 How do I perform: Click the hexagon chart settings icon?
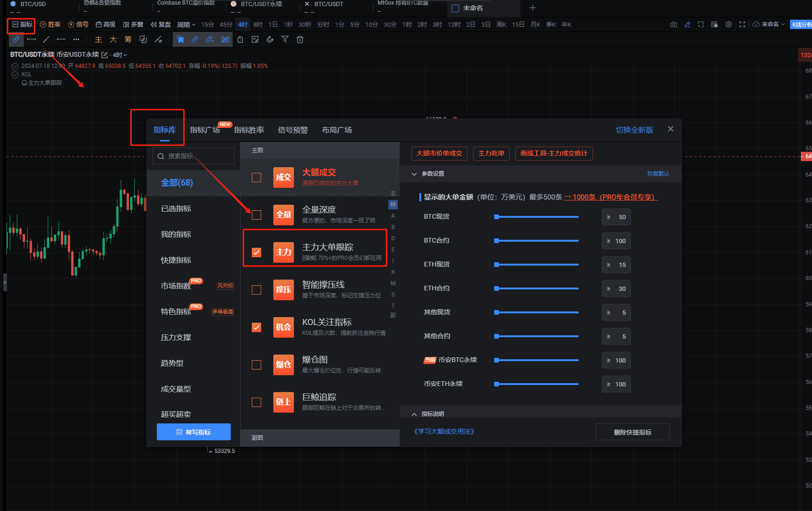pyautogui.click(x=729, y=24)
